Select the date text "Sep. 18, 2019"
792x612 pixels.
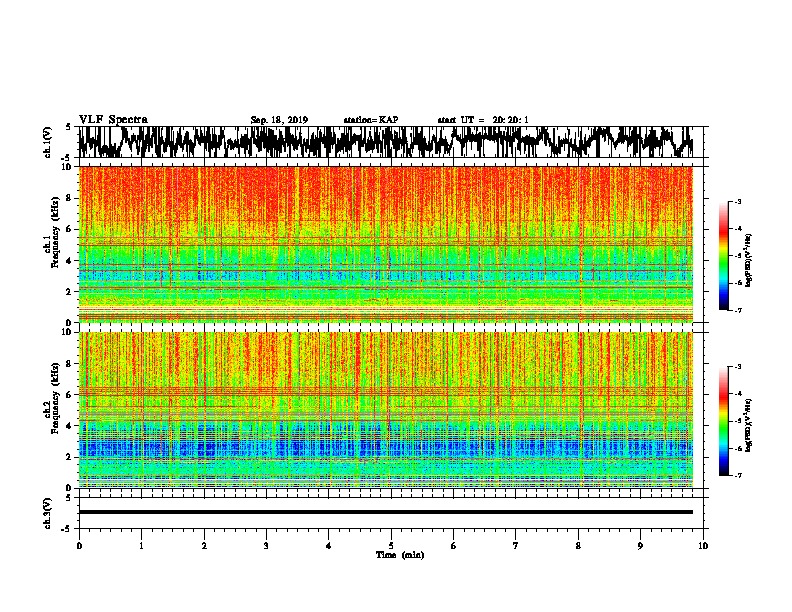(279, 120)
